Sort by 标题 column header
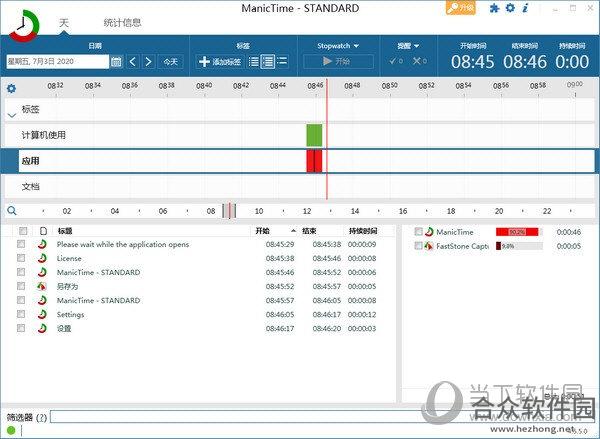 click(65, 231)
